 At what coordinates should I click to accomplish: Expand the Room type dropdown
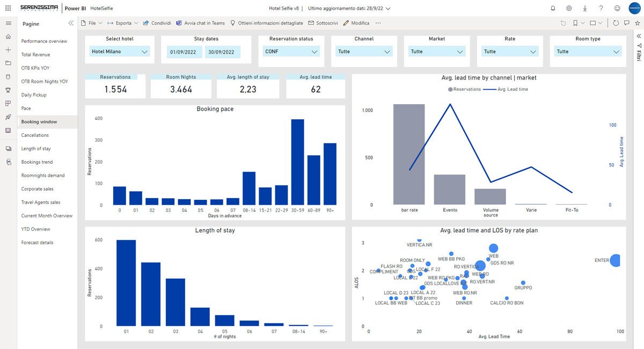(x=588, y=52)
